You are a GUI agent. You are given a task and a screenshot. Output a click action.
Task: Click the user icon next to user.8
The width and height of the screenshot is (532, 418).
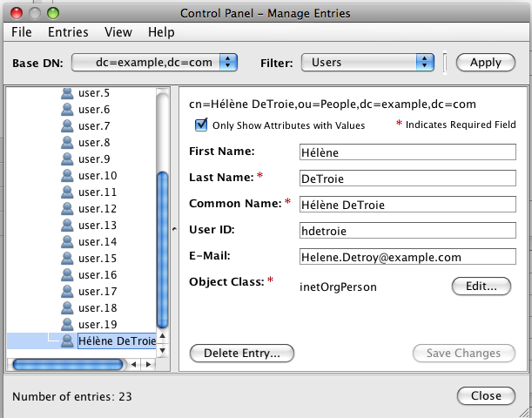[68, 143]
